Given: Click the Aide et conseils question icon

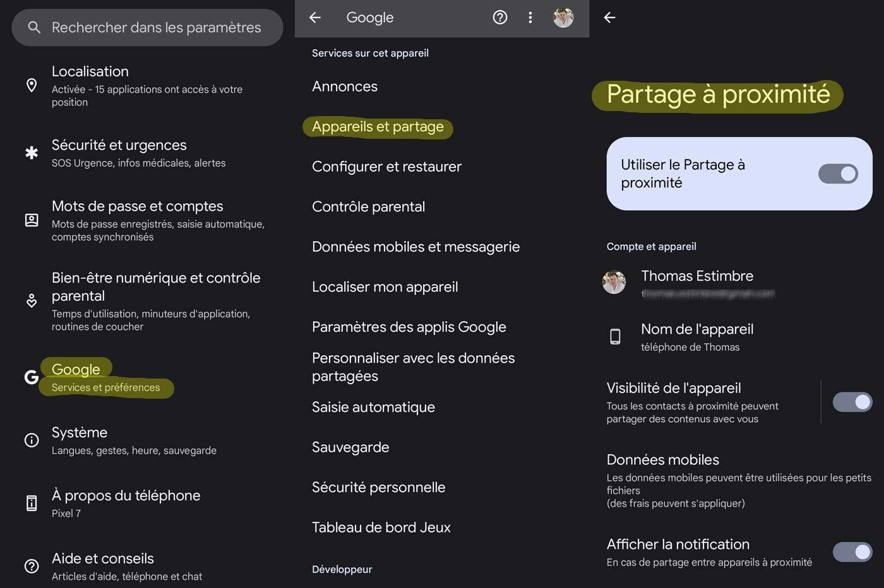Looking at the screenshot, I should (x=32, y=566).
